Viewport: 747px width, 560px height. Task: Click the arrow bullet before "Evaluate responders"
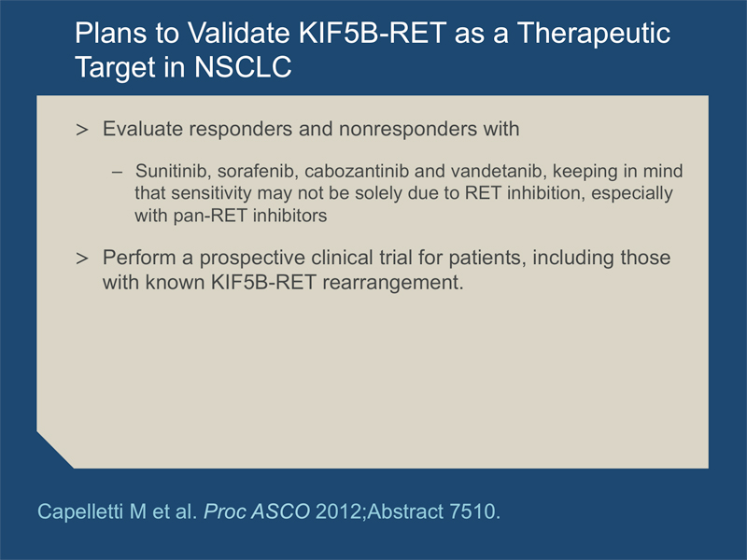(x=82, y=130)
